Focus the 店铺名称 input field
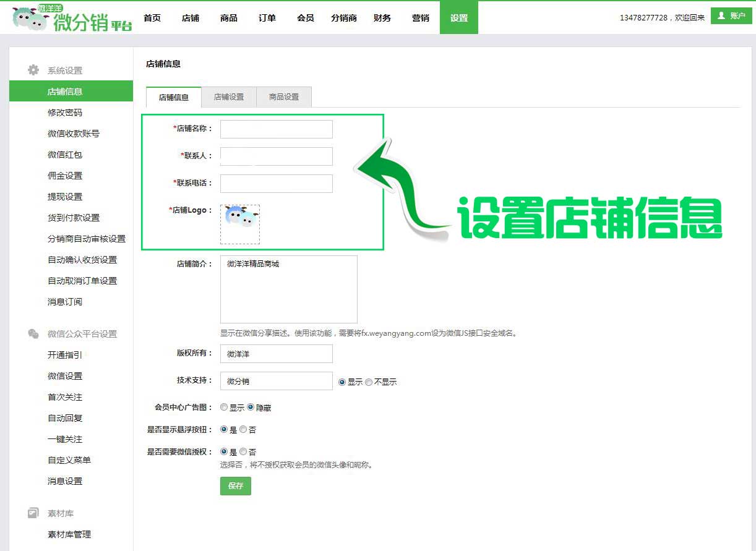This screenshot has width=756, height=551. click(277, 129)
